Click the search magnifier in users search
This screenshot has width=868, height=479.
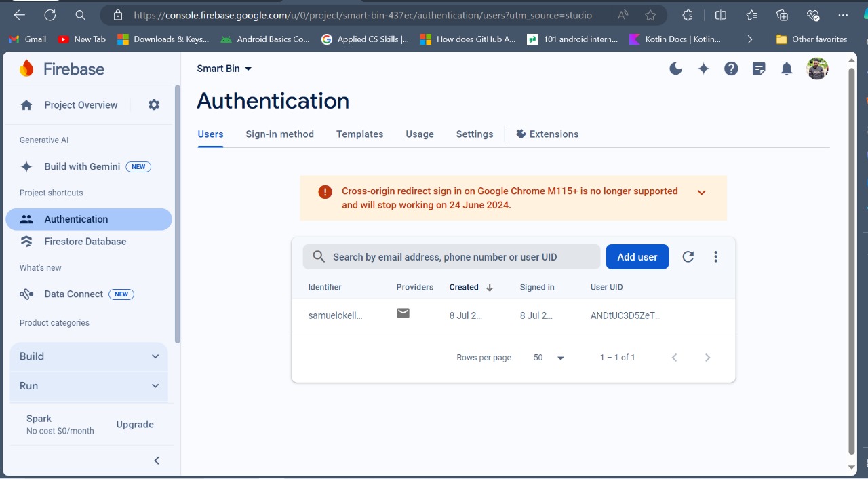pos(319,257)
